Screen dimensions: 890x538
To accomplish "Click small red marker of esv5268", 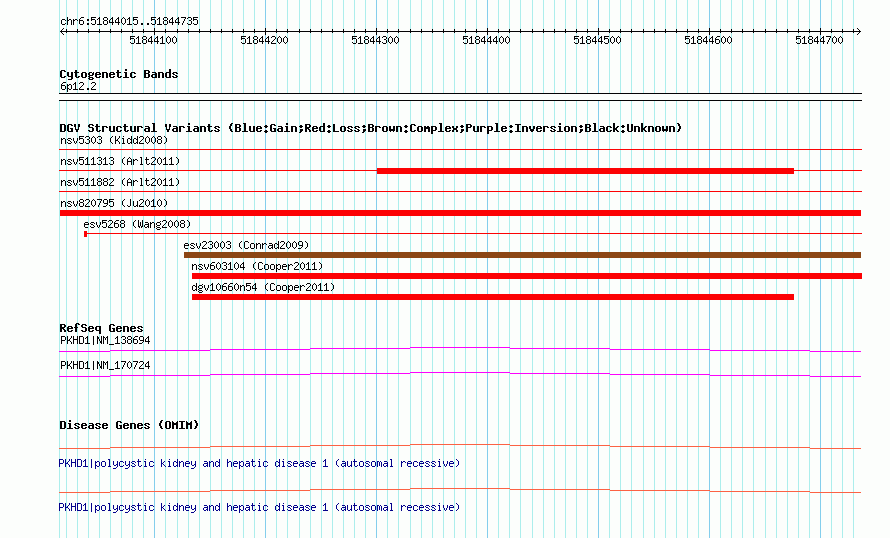I will (86, 234).
